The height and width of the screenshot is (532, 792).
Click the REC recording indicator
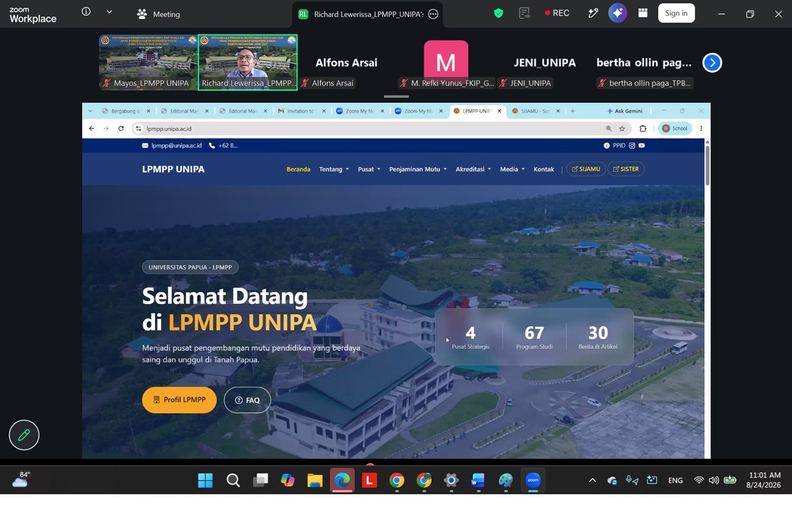point(557,13)
